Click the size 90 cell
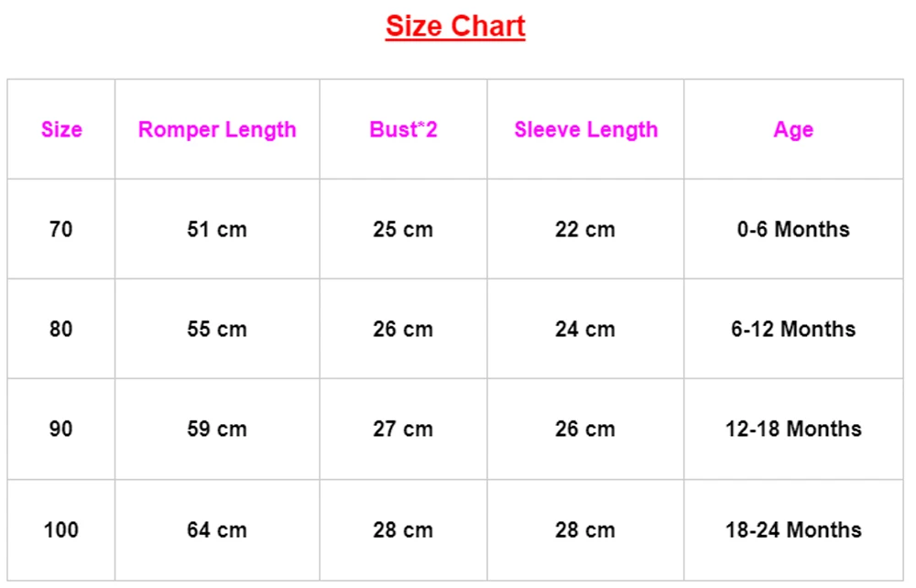Image resolution: width=916 pixels, height=588 pixels. tap(61, 430)
